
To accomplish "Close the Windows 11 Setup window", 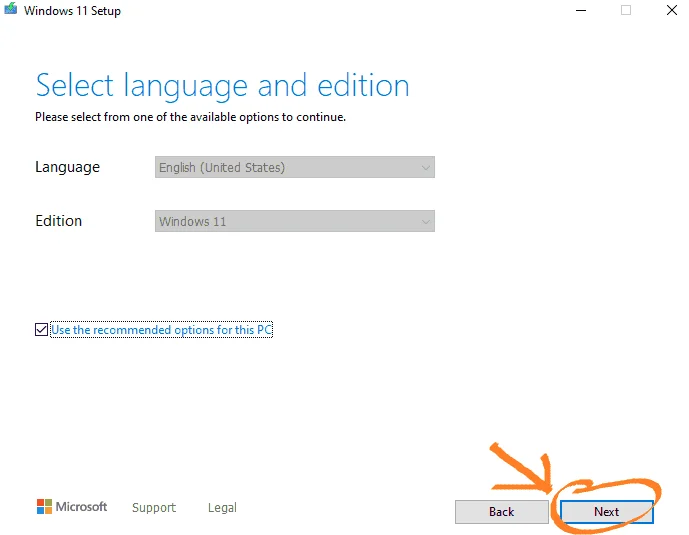I will (671, 10).
